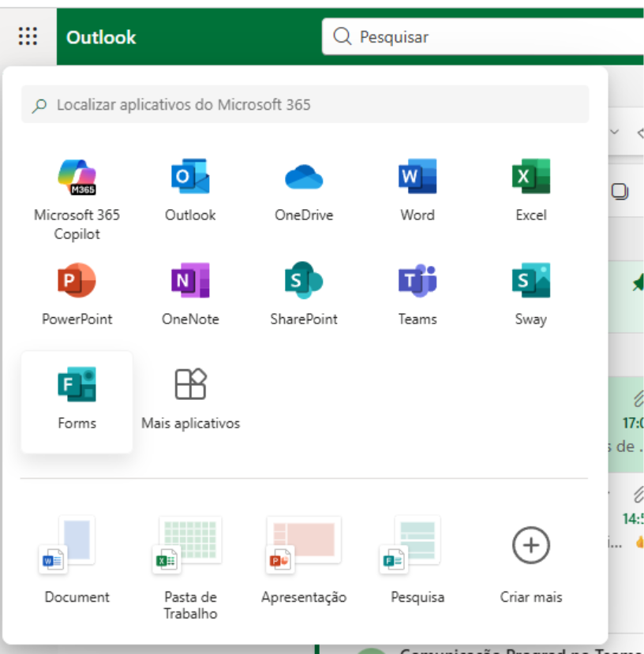Open the OneNote app
Screen dimensions: 644x654
190,293
